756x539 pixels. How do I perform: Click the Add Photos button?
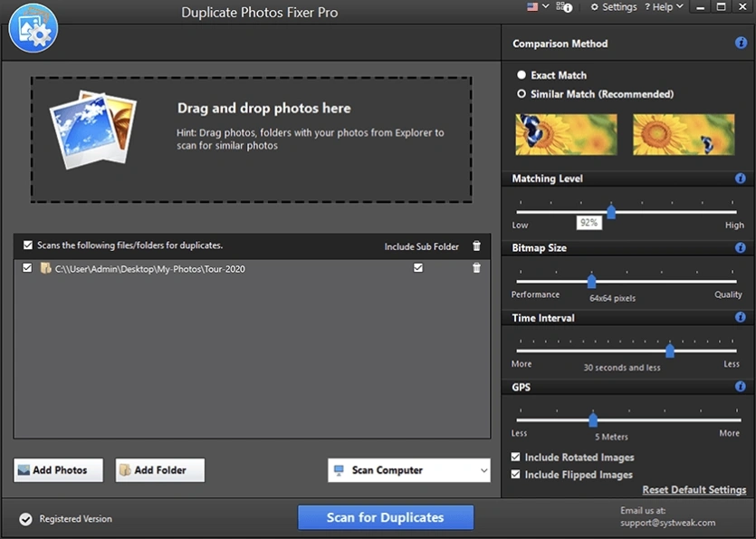click(x=57, y=470)
